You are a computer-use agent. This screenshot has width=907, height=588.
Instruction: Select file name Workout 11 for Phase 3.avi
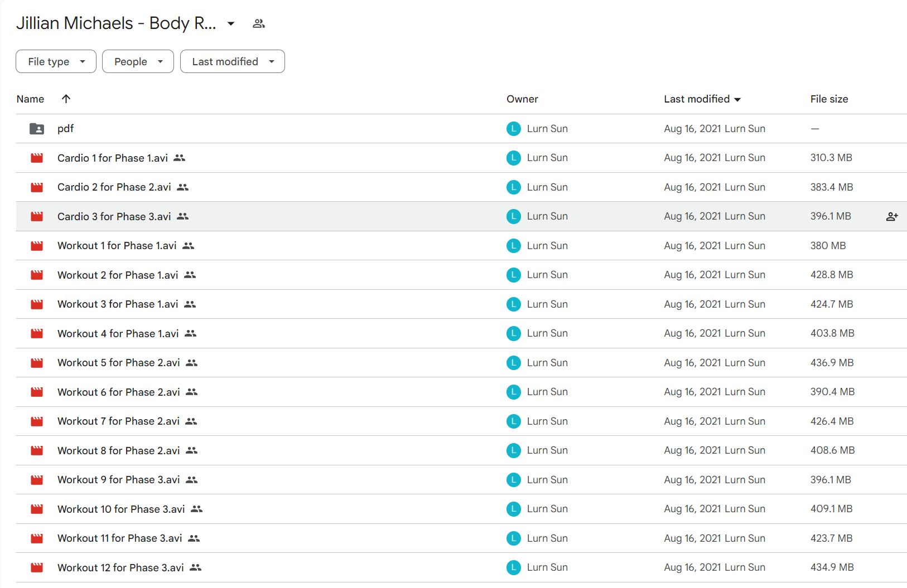pos(120,538)
